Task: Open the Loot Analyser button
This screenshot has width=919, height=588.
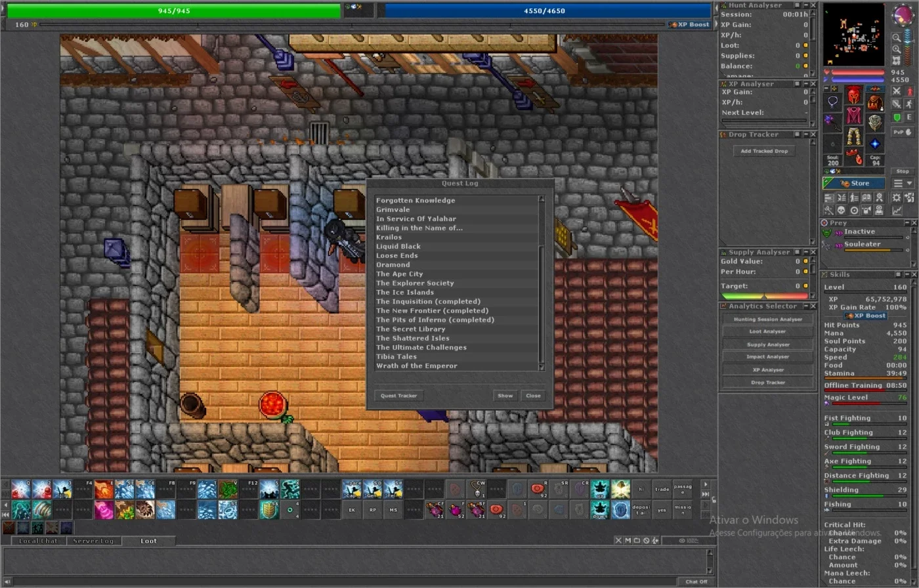Action: coord(768,331)
